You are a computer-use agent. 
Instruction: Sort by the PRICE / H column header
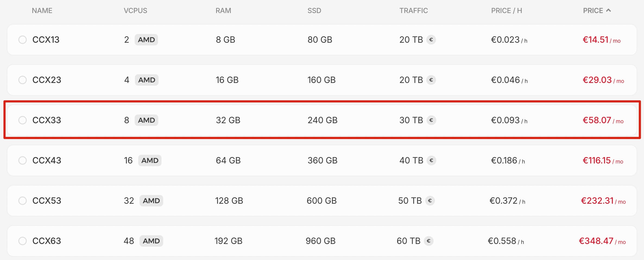[x=506, y=11]
